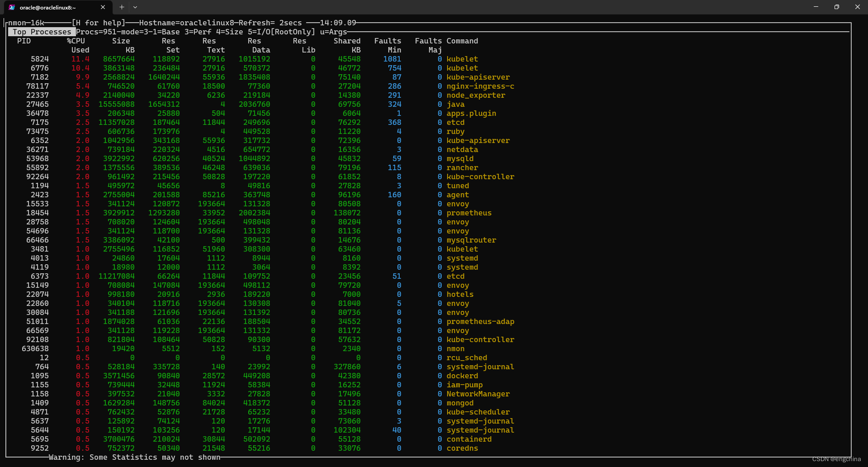868x467 pixels.
Task: Click the kube-apiserver command for PID 7182
Action: [478, 77]
